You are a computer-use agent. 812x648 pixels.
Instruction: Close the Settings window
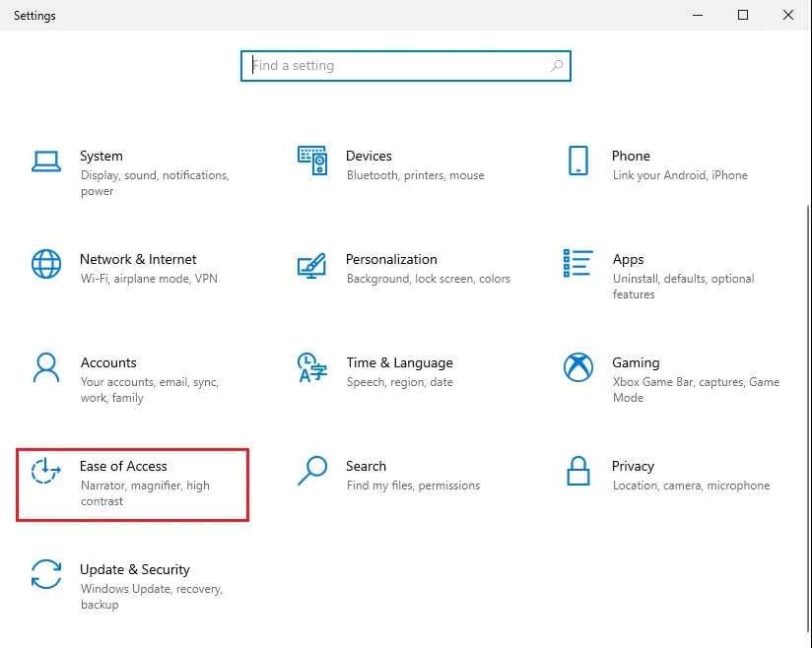pyautogui.click(x=788, y=15)
